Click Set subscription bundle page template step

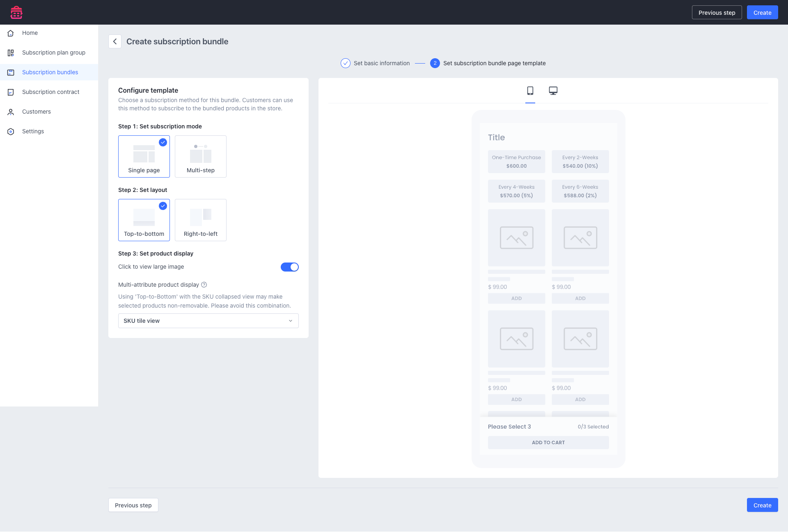(495, 63)
